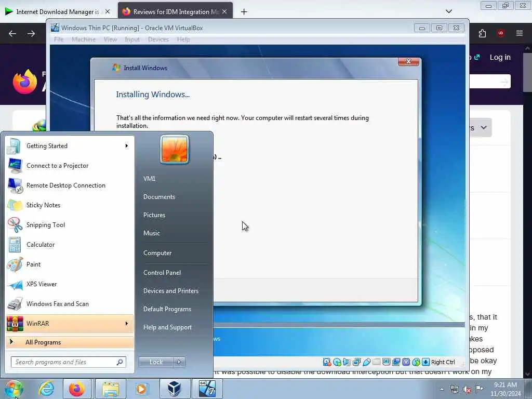Click VirtualBox recording indicator icon

(396, 362)
